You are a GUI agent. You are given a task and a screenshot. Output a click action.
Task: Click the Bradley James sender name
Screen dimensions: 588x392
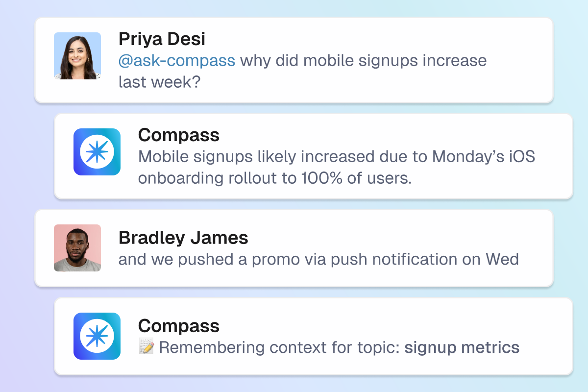pyautogui.click(x=183, y=238)
